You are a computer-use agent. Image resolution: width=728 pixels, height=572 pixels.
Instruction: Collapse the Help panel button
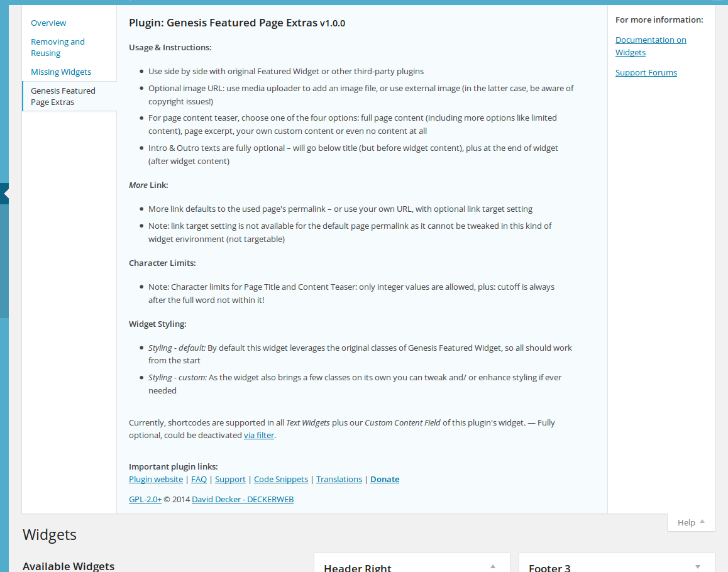point(691,522)
